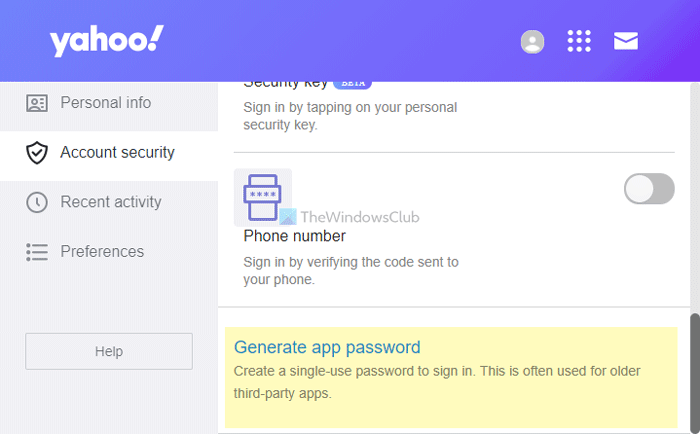This screenshot has width=700, height=434.
Task: Go to Recent activity section
Action: pos(110,202)
